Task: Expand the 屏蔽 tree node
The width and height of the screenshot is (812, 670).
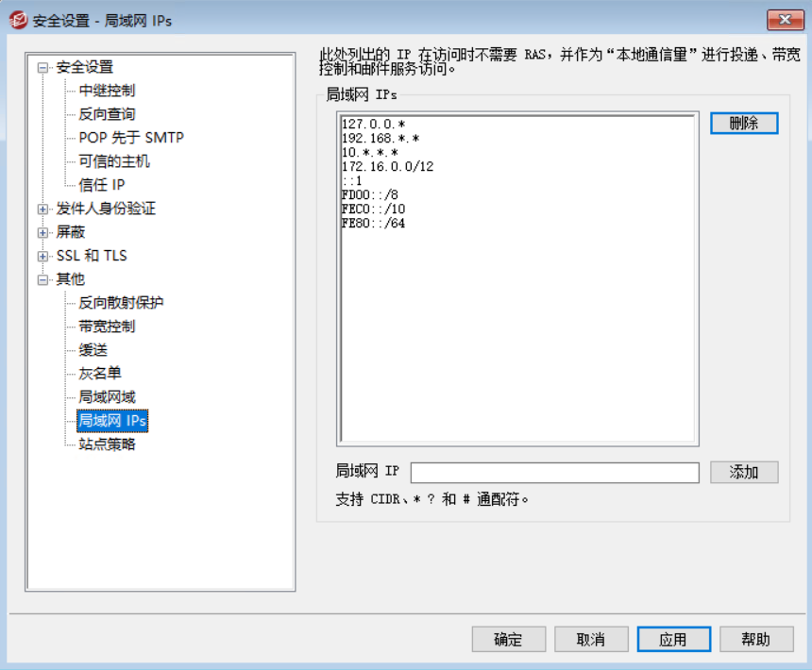Action: click(x=43, y=233)
